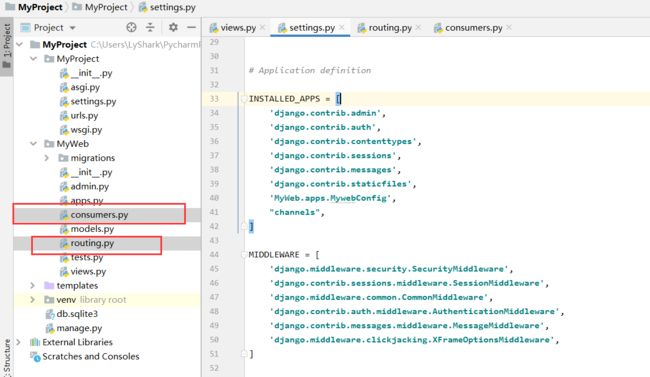Screen dimensions: 650x377
Task: Open the Project view dropdown
Action: pos(73,28)
